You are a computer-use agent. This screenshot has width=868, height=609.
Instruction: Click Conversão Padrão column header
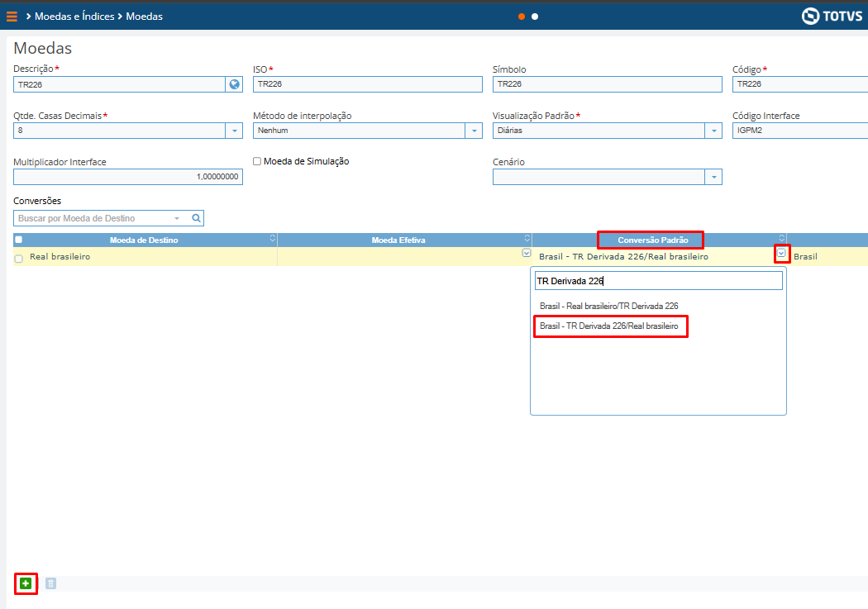tap(653, 240)
